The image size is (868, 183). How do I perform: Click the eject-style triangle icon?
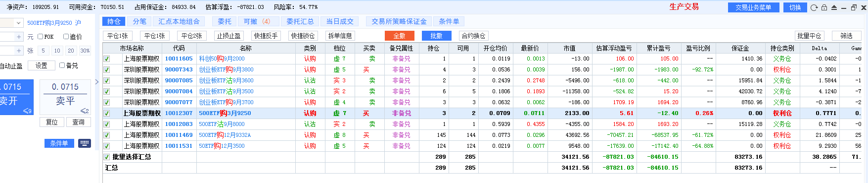coord(834,7)
